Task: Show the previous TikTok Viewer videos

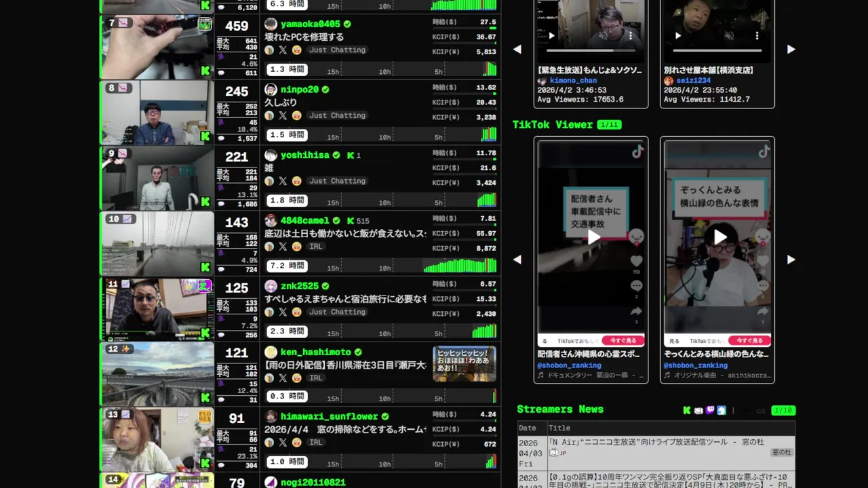Action: (517, 260)
